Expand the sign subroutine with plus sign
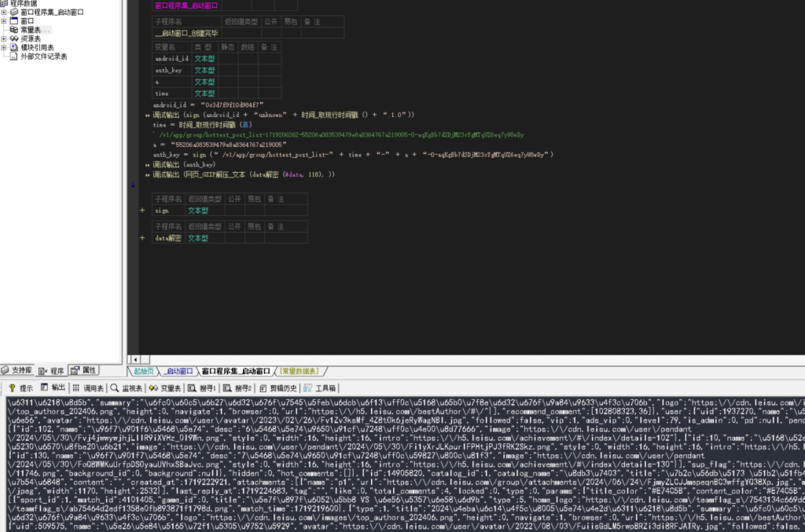Viewport: 805px width, 532px height. pyautogui.click(x=142, y=211)
